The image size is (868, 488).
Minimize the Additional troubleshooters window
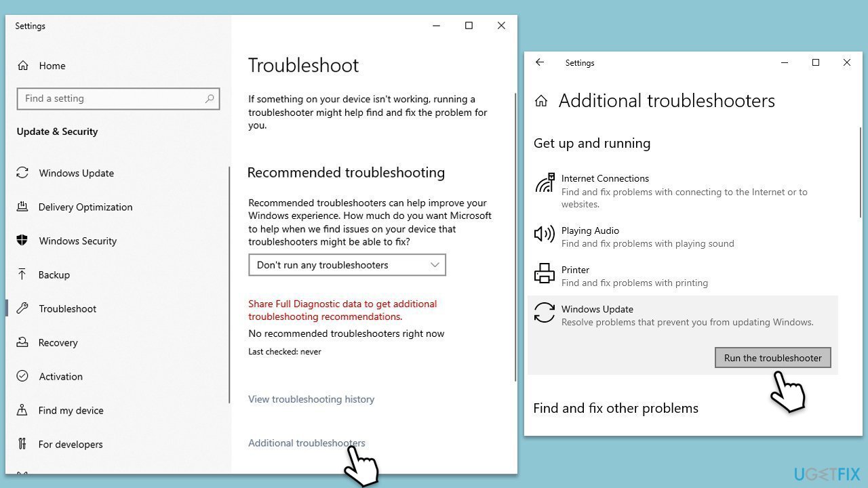click(x=785, y=62)
